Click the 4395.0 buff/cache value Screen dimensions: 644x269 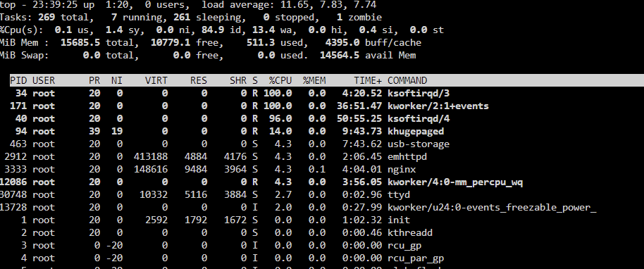pos(342,43)
